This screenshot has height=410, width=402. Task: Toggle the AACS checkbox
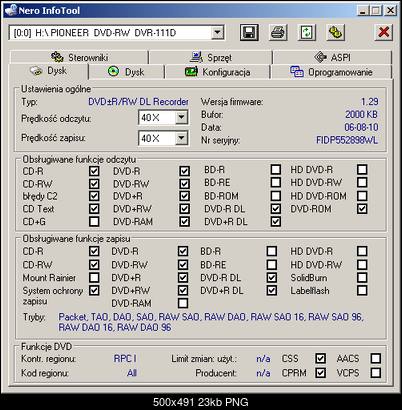pyautogui.click(x=376, y=359)
